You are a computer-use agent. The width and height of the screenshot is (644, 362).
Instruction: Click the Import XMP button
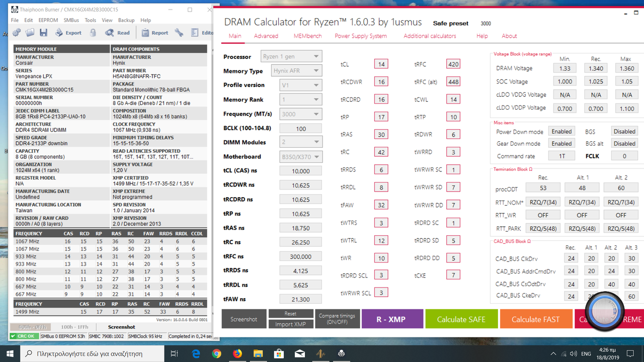290,324
